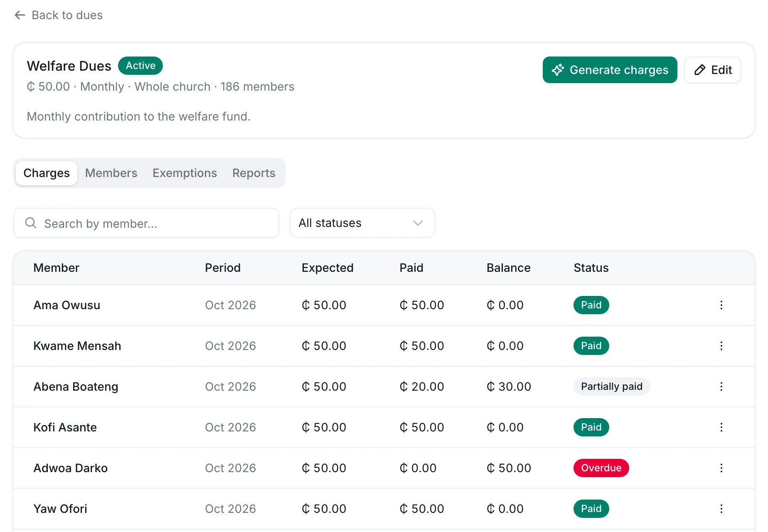Open row actions menu for Yaw Ofori
This screenshot has height=532, width=768.
[x=721, y=509]
